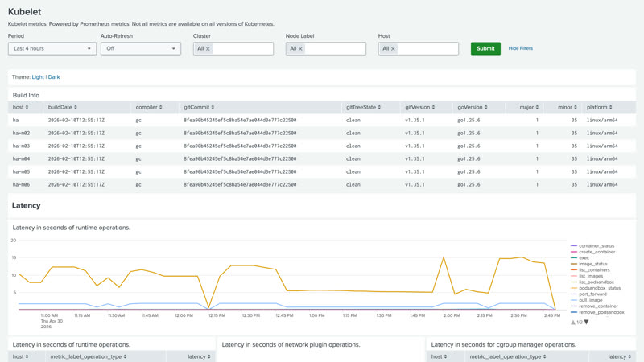This screenshot has height=362, width=644.
Task: Sort cgroup manager table by host
Action: tap(439, 356)
